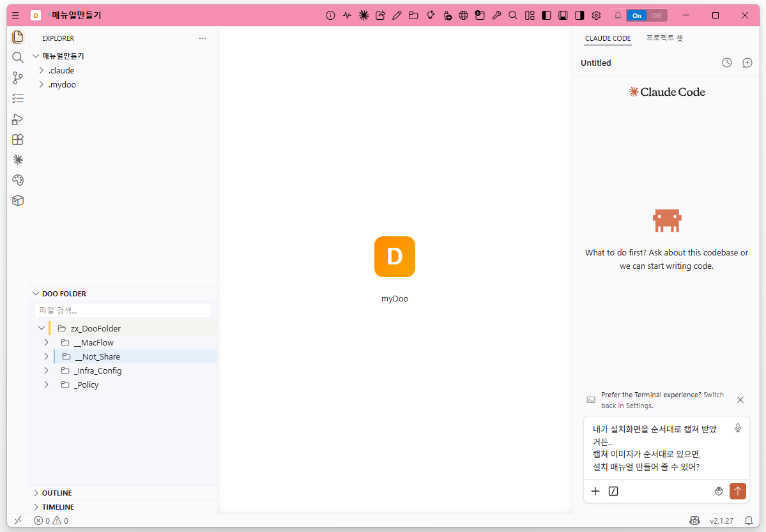Switch to the 프로젝트 챗 tab
The image size is (766, 532).
point(664,38)
